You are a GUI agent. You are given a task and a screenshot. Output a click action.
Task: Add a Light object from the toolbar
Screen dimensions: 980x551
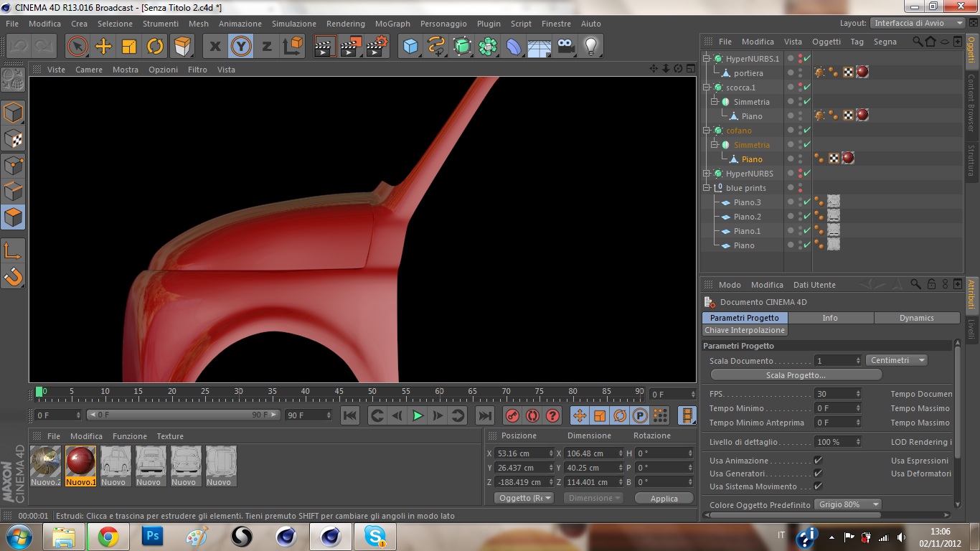point(590,47)
